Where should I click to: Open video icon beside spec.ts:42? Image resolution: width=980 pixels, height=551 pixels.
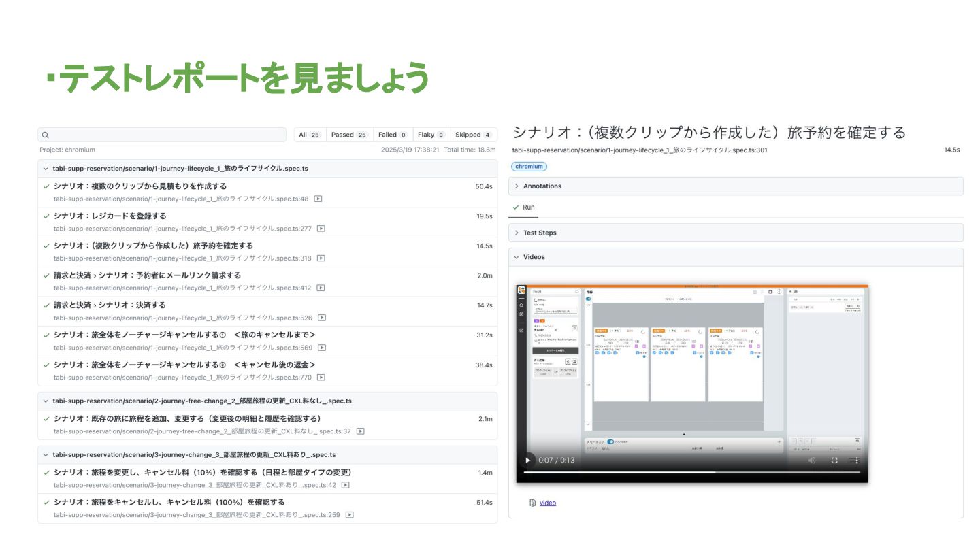346,485
